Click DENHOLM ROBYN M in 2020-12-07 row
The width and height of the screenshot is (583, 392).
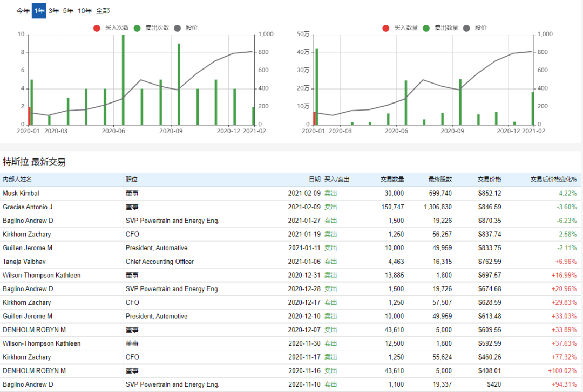pos(34,330)
